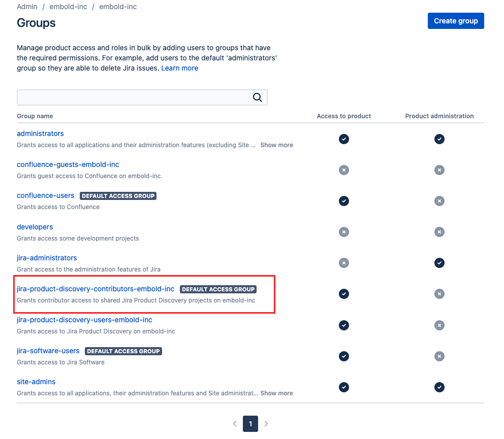Screen dimensions: 504x439
Task: Focus the group search field
Action: (142, 97)
